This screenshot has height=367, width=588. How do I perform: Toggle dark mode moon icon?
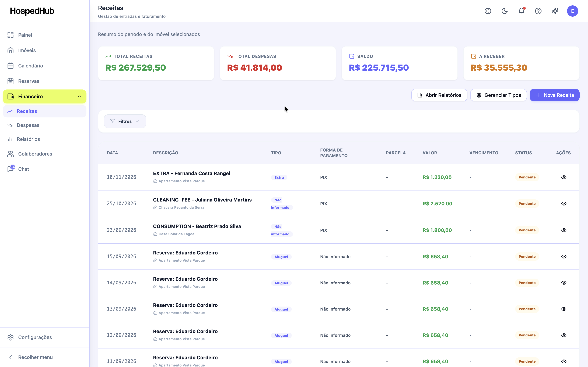[x=505, y=11]
